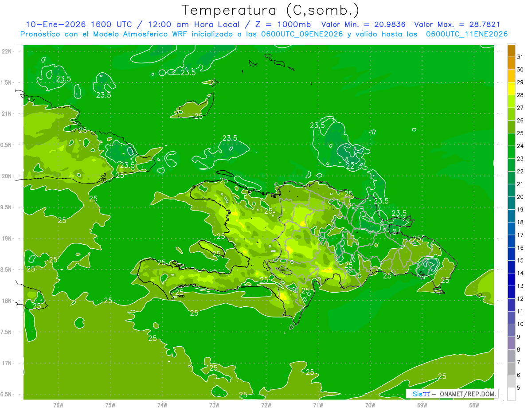Pick the dark blue legend swatch between 13 and 14

click(x=511, y=280)
